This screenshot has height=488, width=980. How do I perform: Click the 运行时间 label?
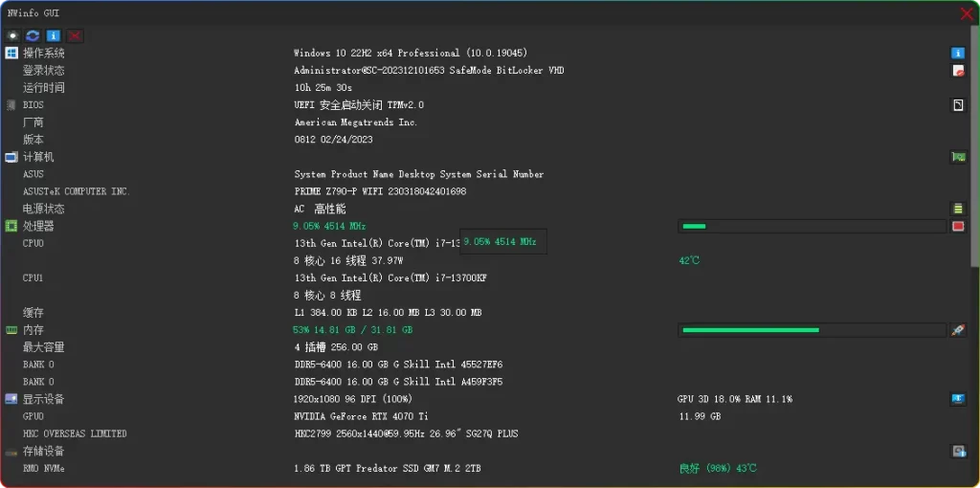point(44,87)
